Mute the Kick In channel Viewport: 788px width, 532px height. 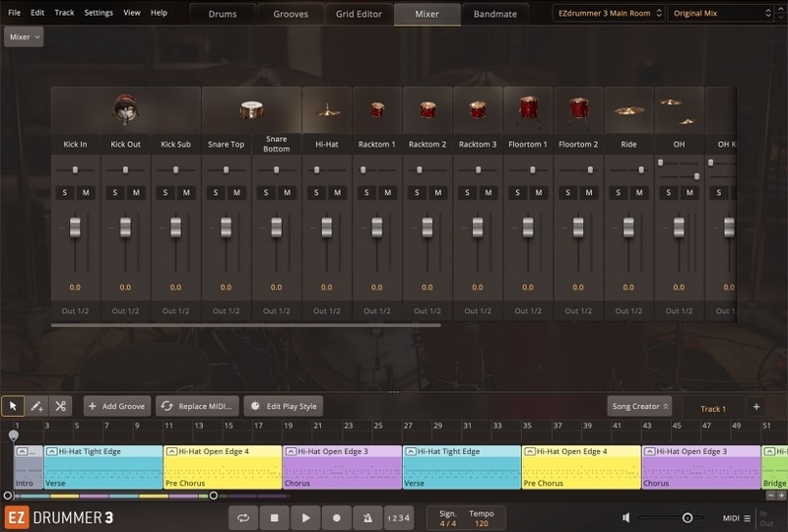[x=86, y=192]
